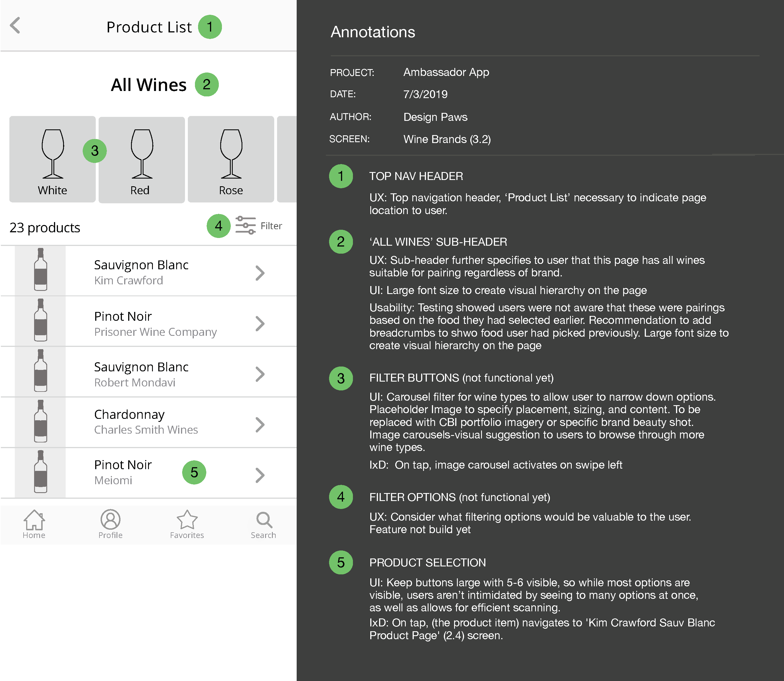Tap the Product List title

point(149,27)
